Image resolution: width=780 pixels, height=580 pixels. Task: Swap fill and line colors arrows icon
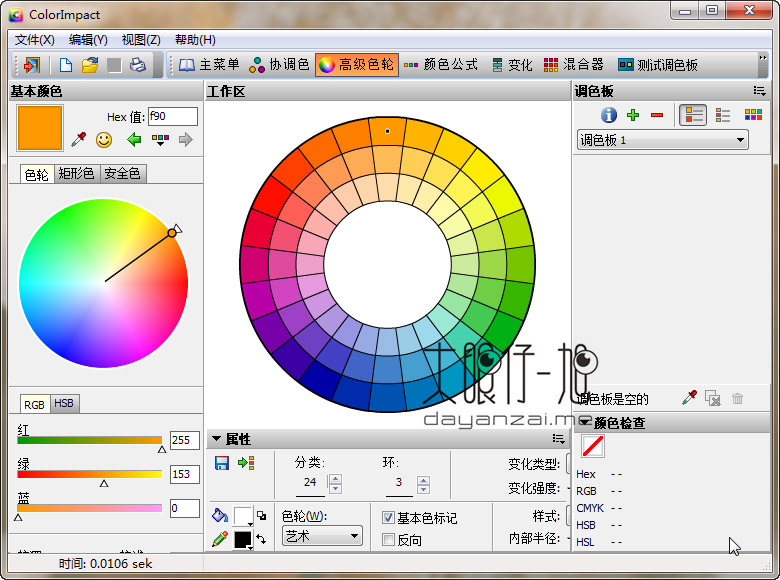262,539
